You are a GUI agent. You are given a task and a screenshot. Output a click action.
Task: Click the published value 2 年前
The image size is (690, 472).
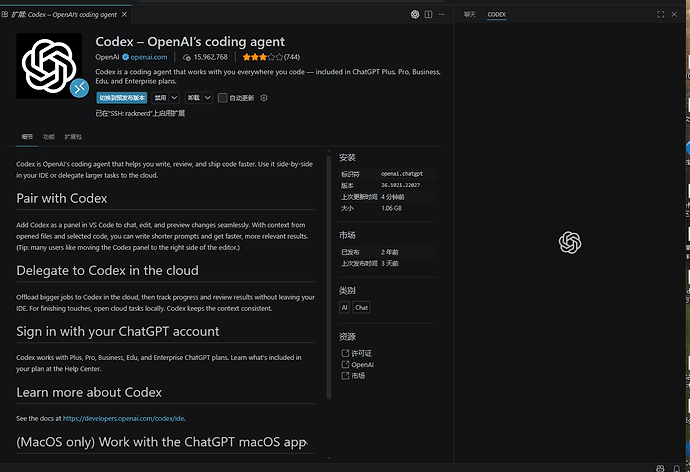tap(389, 252)
